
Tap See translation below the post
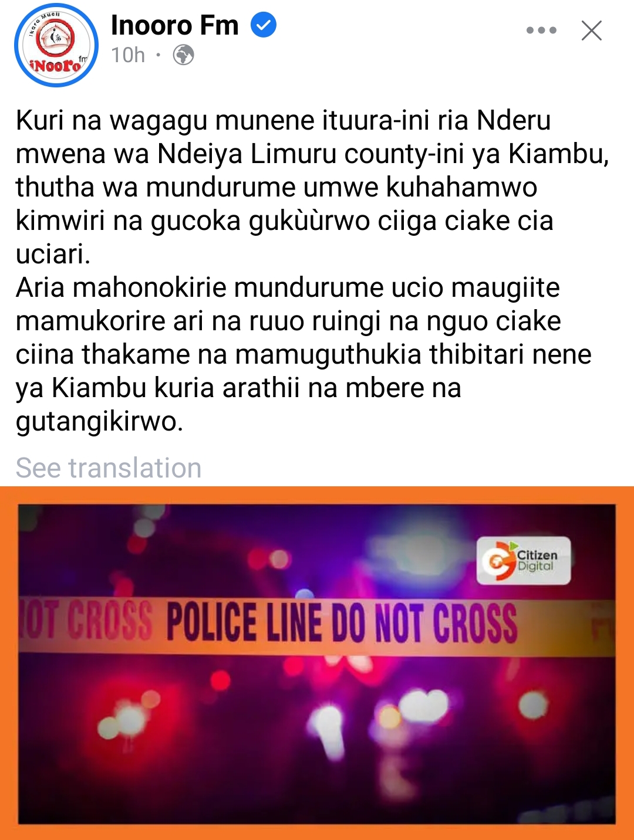coord(109,468)
